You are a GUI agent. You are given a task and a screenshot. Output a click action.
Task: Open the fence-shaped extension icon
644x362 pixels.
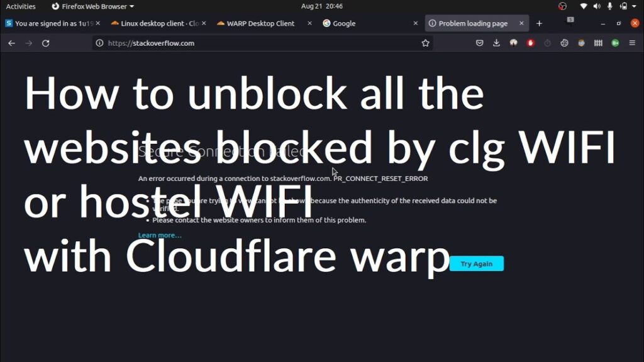(x=598, y=43)
